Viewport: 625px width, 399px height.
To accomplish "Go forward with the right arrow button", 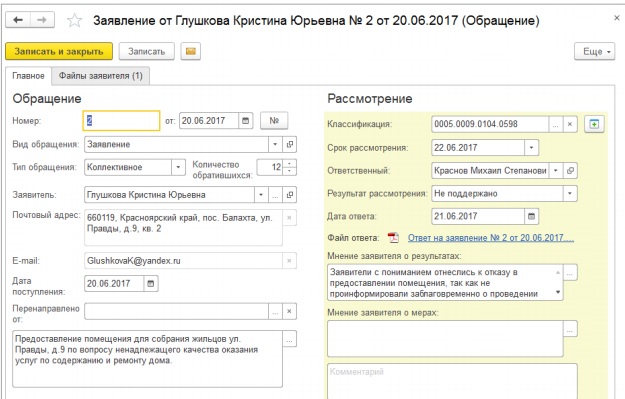I will pyautogui.click(x=42, y=20).
